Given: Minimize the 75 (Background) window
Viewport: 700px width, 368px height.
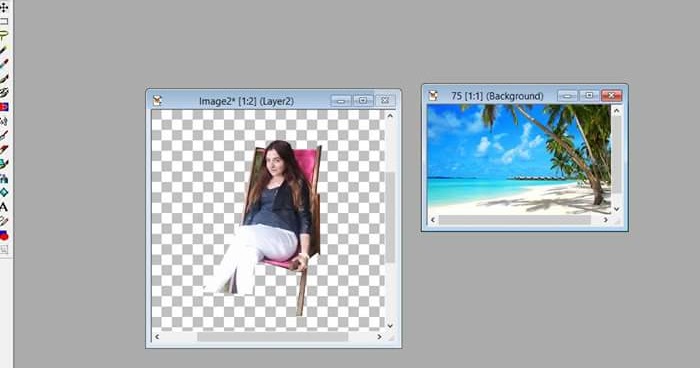Looking at the screenshot, I should [x=567, y=96].
